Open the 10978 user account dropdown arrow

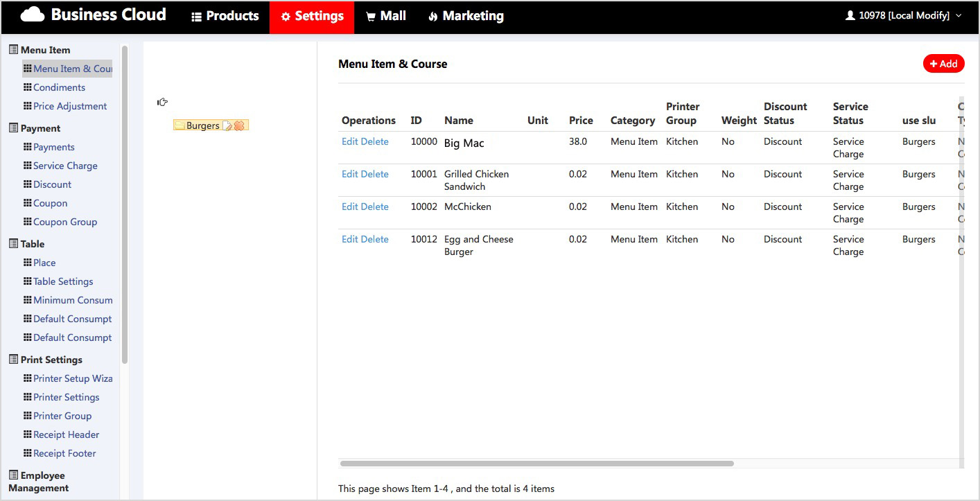coord(959,15)
